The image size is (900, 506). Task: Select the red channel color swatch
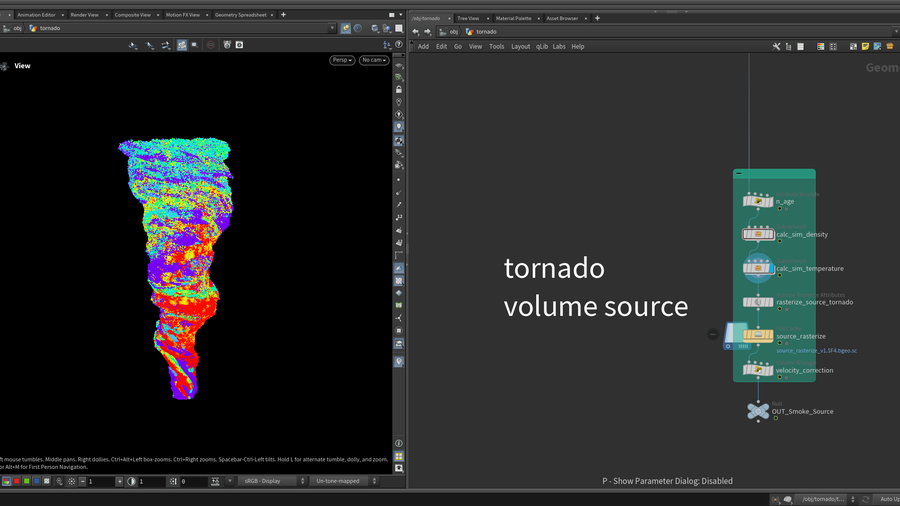click(17, 481)
